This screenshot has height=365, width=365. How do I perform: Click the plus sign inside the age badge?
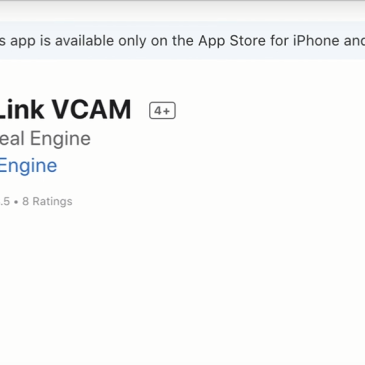[167, 111]
